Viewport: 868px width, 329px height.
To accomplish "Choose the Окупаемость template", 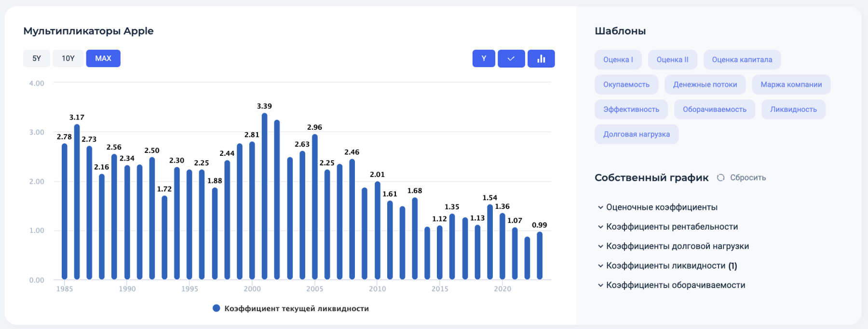I will 626,84.
